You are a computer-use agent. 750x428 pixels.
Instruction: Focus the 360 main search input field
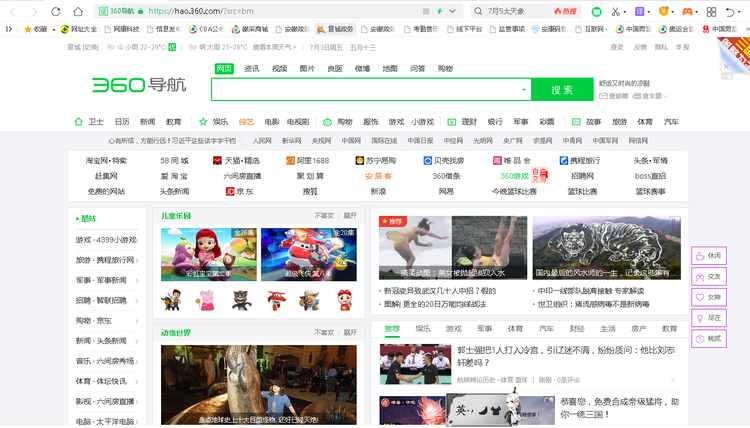[x=366, y=89]
